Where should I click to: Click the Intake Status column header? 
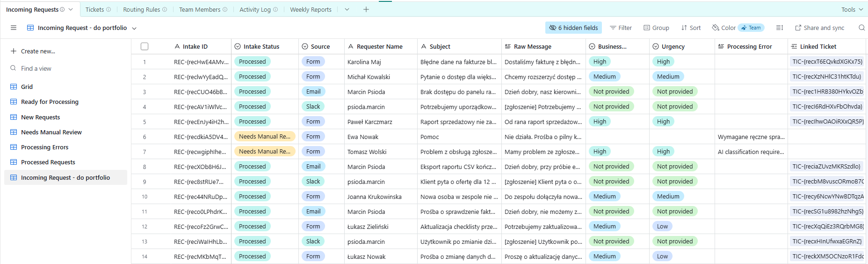[265, 46]
